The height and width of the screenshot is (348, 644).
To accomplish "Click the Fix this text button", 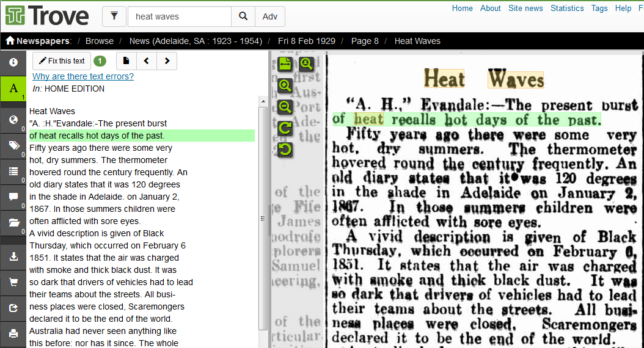I will click(x=62, y=61).
